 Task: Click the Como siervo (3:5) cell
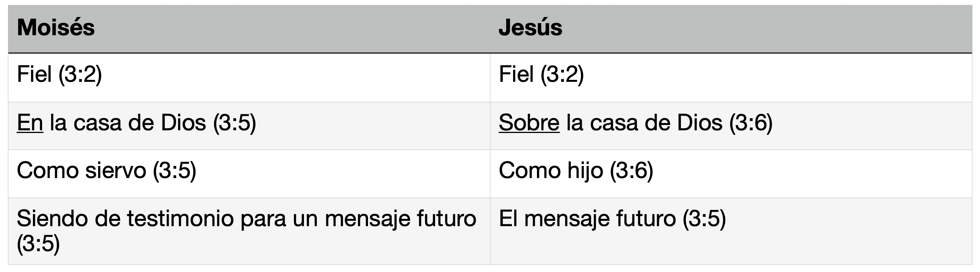point(249,174)
